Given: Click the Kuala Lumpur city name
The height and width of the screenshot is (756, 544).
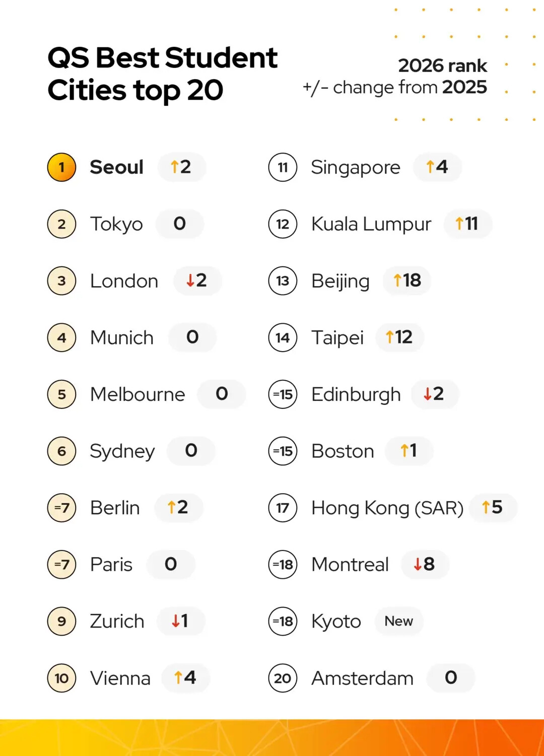Looking at the screenshot, I should click(371, 224).
